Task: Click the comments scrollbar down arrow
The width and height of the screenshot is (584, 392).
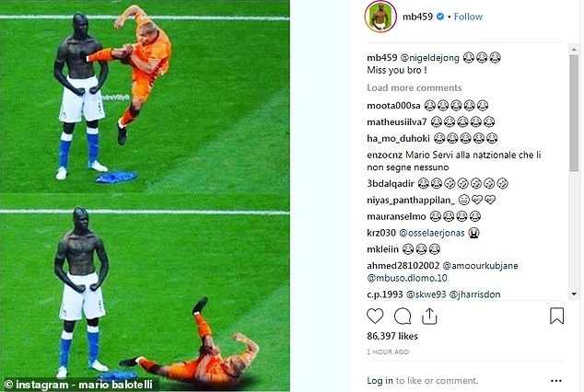Action: (574, 294)
